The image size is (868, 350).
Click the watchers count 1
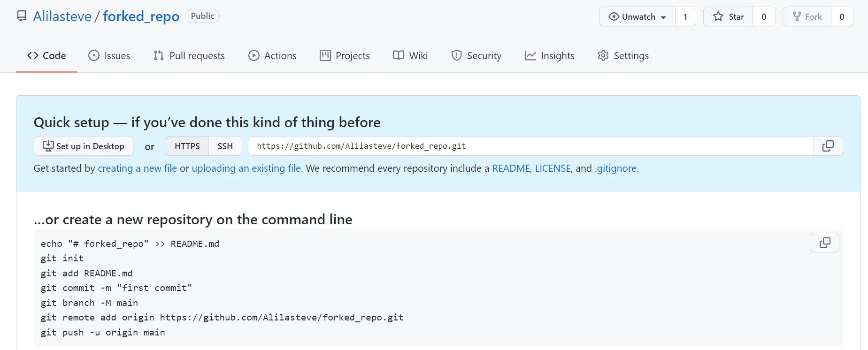pyautogui.click(x=685, y=17)
